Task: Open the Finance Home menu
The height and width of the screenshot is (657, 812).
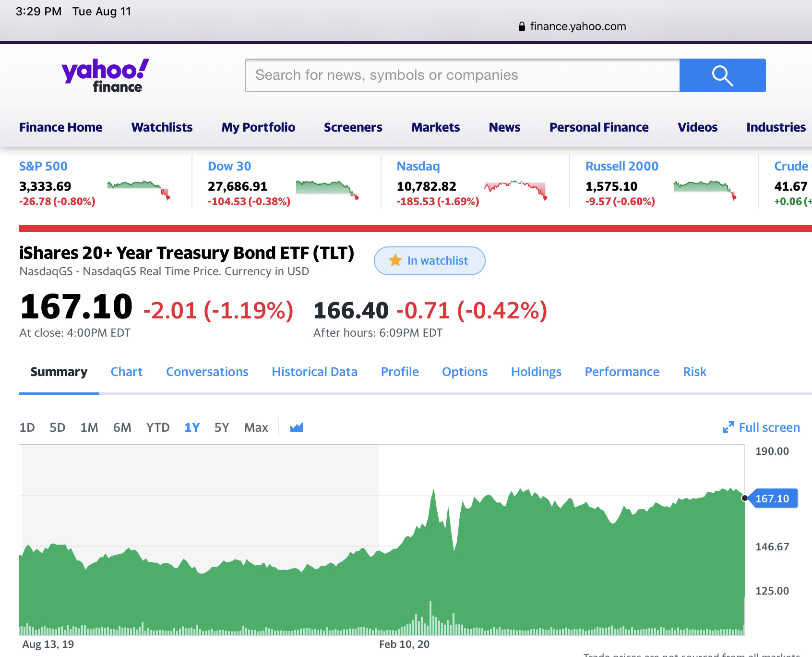Action: [x=61, y=127]
